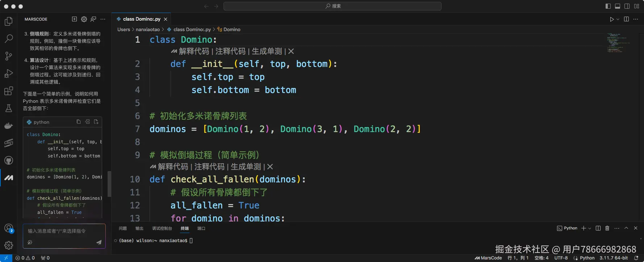Customize editor layout

point(636,6)
